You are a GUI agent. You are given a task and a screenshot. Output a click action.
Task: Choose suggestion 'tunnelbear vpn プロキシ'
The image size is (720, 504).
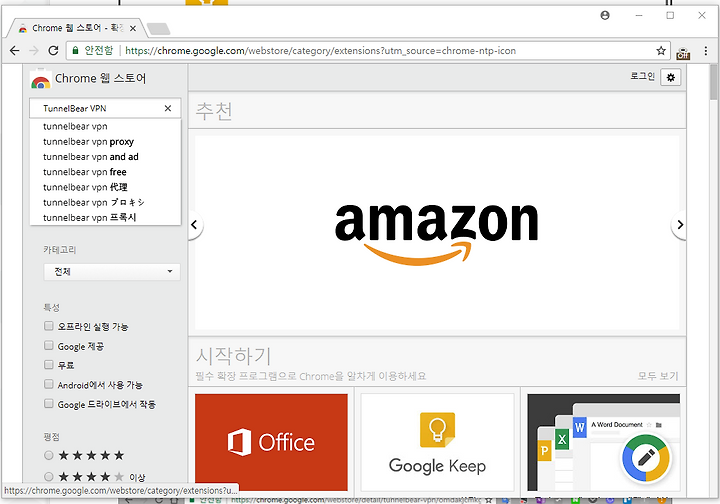click(105, 202)
